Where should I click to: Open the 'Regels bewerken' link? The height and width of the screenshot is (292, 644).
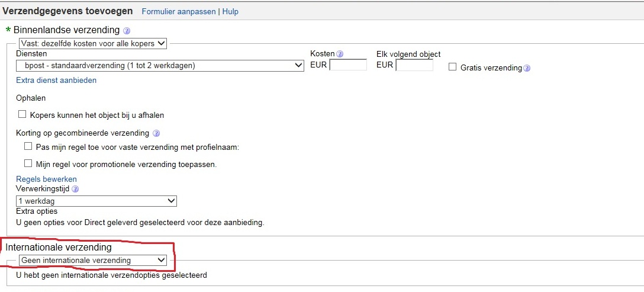46,179
